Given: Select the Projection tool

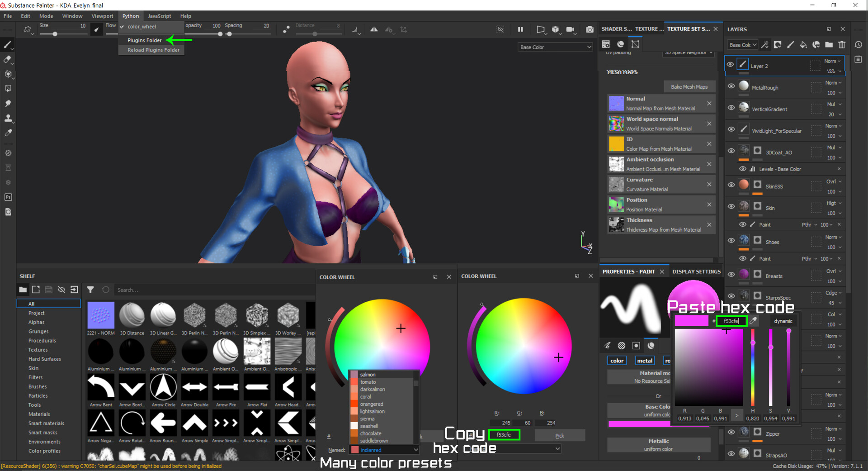Looking at the screenshot, I should pos(8,74).
